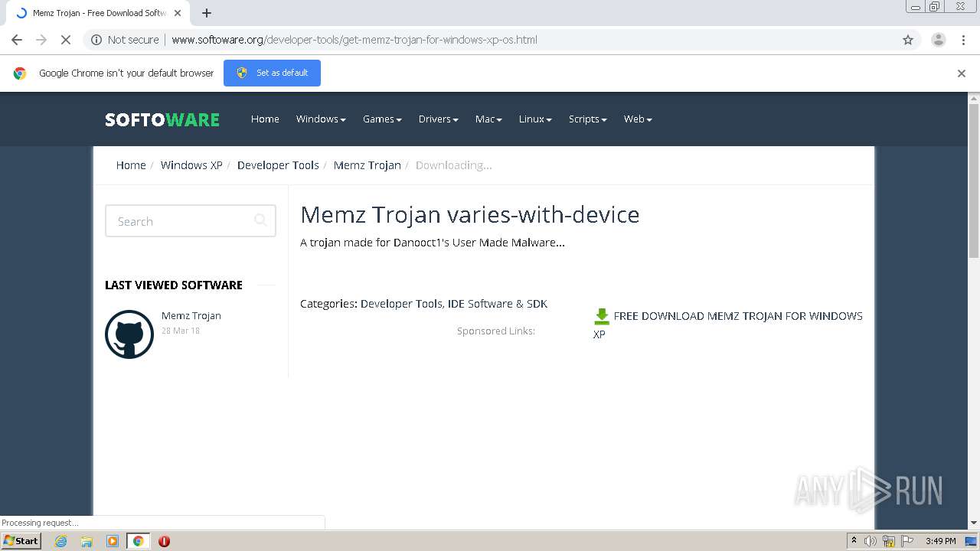Screen dimensions: 980x551
Task: Click the page vertical scrollbar thumb
Action: 974,180
